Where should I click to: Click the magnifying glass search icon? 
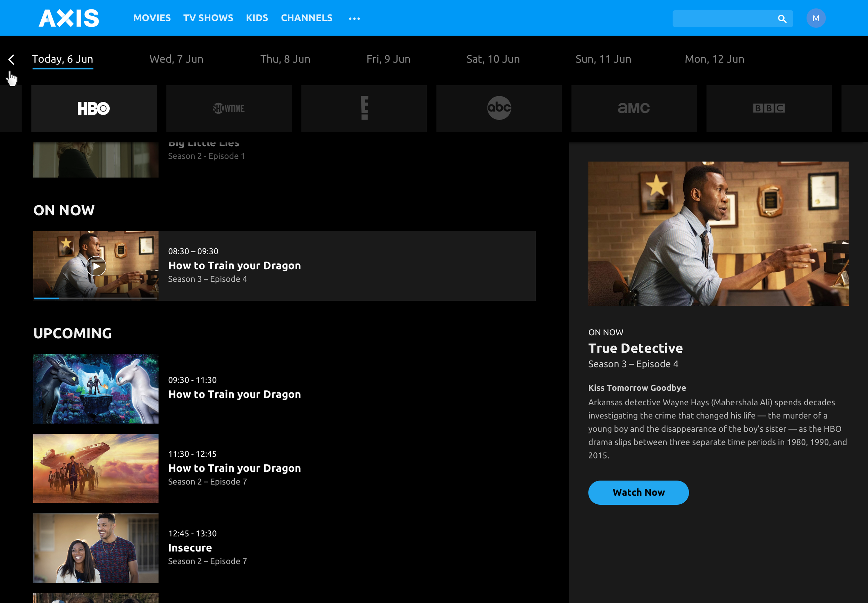tap(782, 18)
